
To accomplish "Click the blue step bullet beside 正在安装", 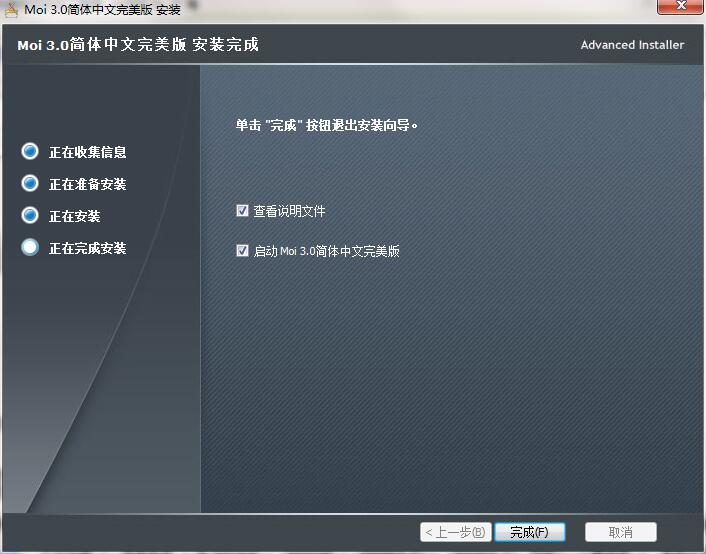I will (x=30, y=215).
